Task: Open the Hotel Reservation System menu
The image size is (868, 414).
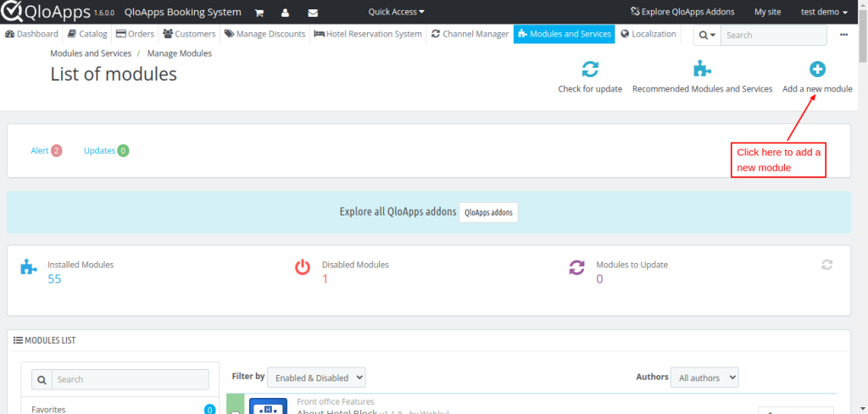Action: [x=368, y=34]
